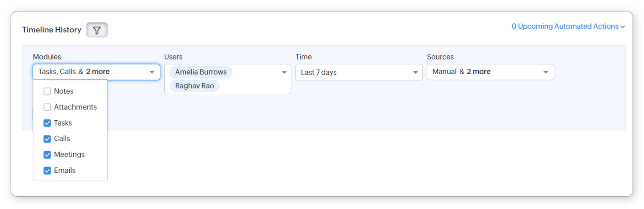This screenshot has width=644, height=209.
Task: Open the Sources dropdown arrow
Action: tap(546, 72)
